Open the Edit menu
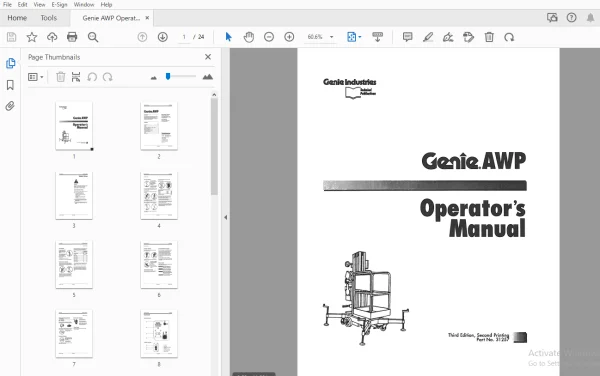Screen dimensions: 600x376 coord(23,5)
